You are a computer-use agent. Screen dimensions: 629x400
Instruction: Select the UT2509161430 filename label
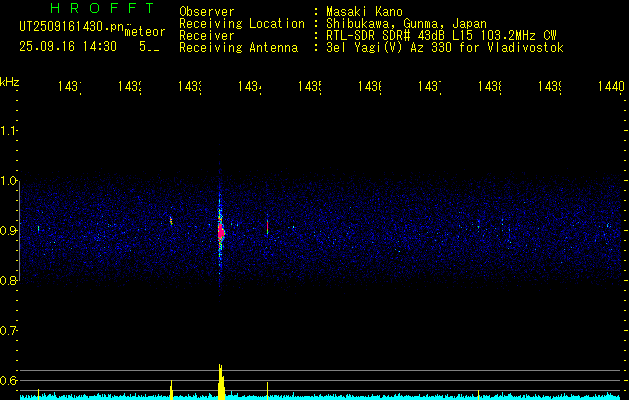[68, 27]
